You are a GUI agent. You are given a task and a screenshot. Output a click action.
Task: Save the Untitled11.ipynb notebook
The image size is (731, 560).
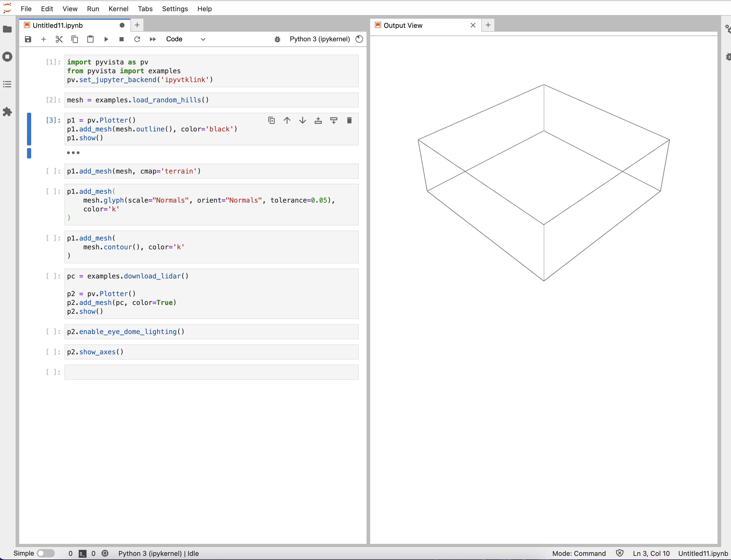[x=28, y=39]
